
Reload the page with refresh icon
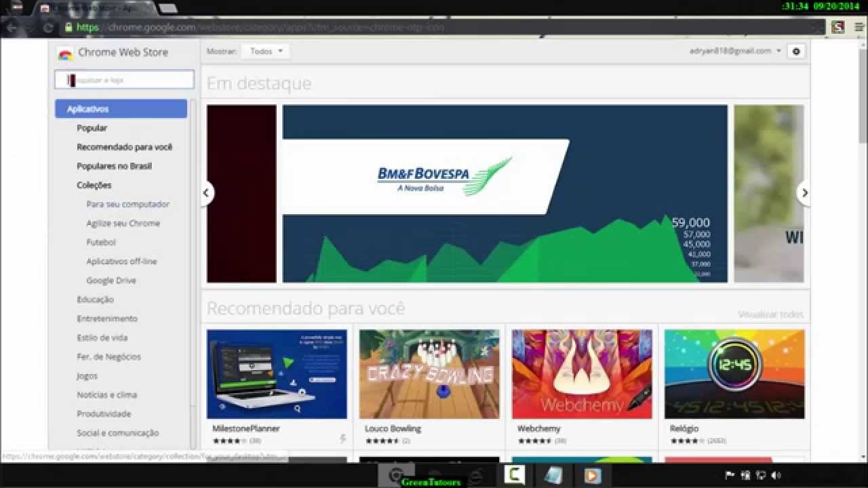[x=48, y=28]
